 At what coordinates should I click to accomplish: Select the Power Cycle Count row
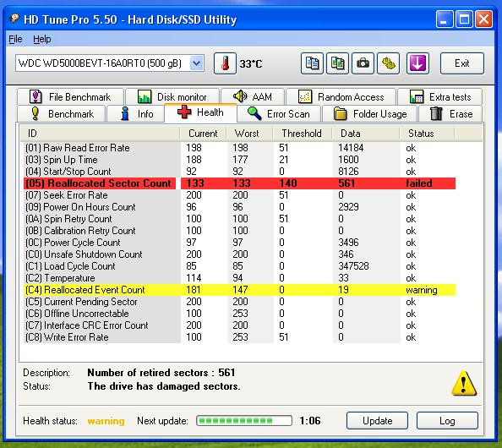(x=239, y=243)
